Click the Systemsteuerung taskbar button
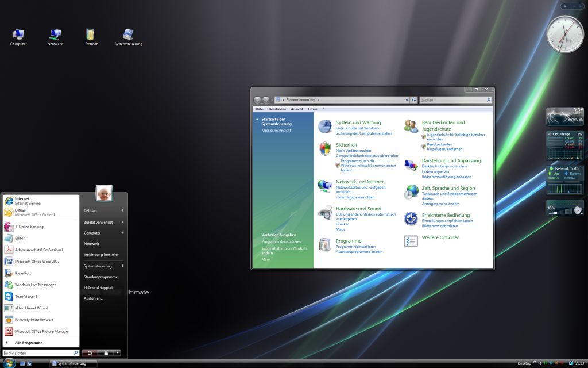Image resolution: width=588 pixels, height=368 pixels. click(73, 363)
